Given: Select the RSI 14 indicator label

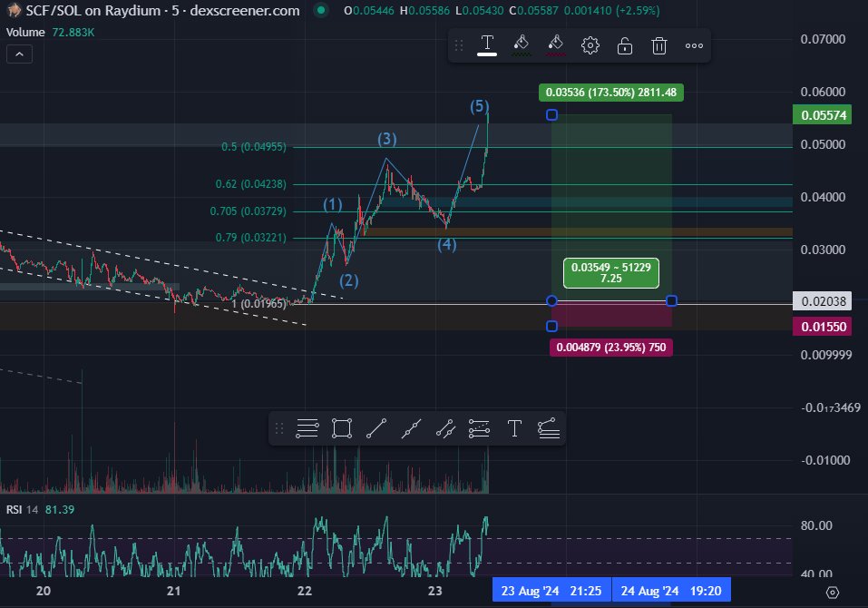Looking at the screenshot, I should [x=22, y=509].
